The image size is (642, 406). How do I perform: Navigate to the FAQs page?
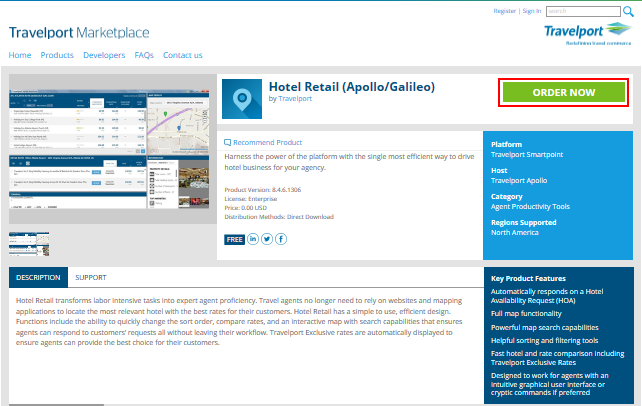tap(144, 55)
